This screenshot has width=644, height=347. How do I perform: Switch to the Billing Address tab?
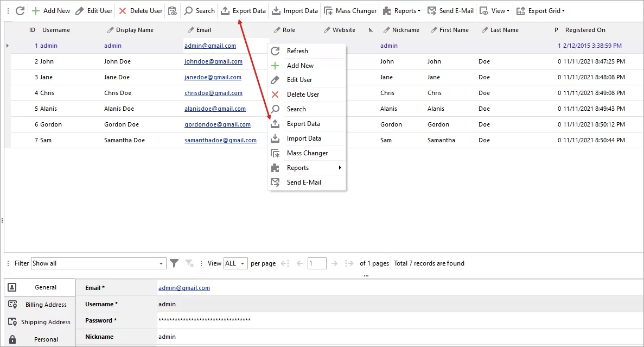pyautogui.click(x=45, y=304)
